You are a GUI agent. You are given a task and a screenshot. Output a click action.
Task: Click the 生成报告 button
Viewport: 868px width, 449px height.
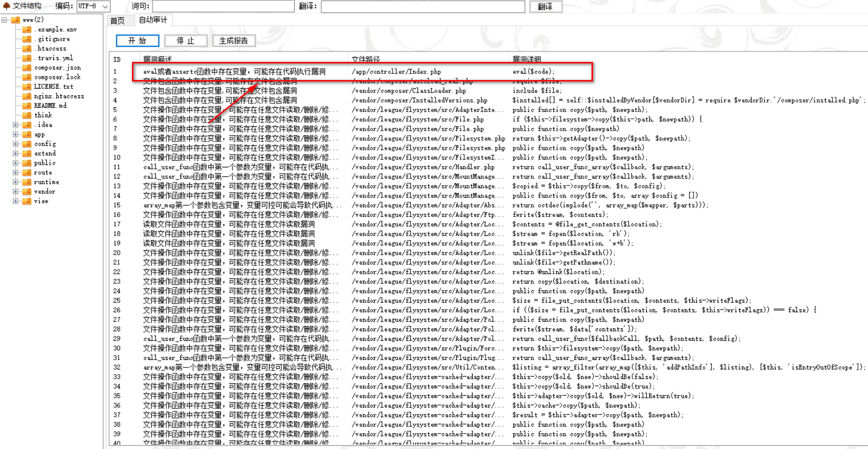pos(234,41)
